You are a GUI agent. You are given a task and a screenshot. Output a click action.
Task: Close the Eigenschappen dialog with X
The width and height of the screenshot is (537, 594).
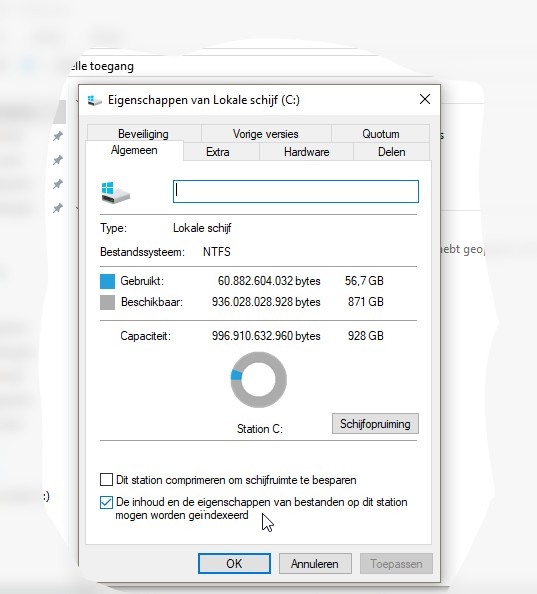(x=425, y=99)
